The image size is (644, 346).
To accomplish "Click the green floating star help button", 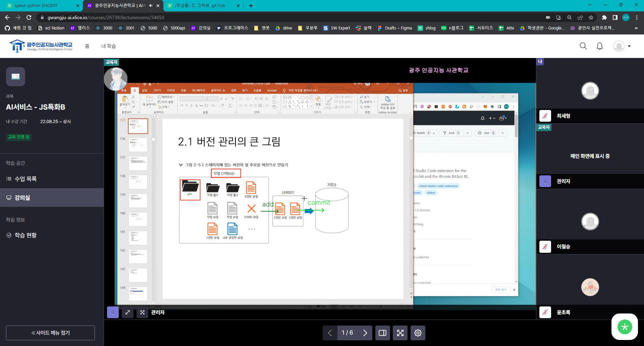I will (625, 327).
